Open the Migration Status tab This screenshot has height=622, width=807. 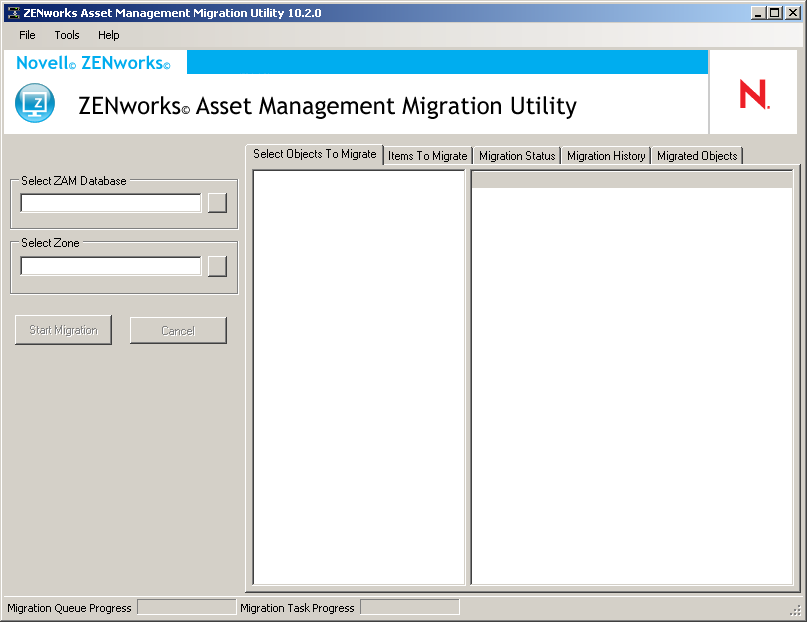point(517,156)
